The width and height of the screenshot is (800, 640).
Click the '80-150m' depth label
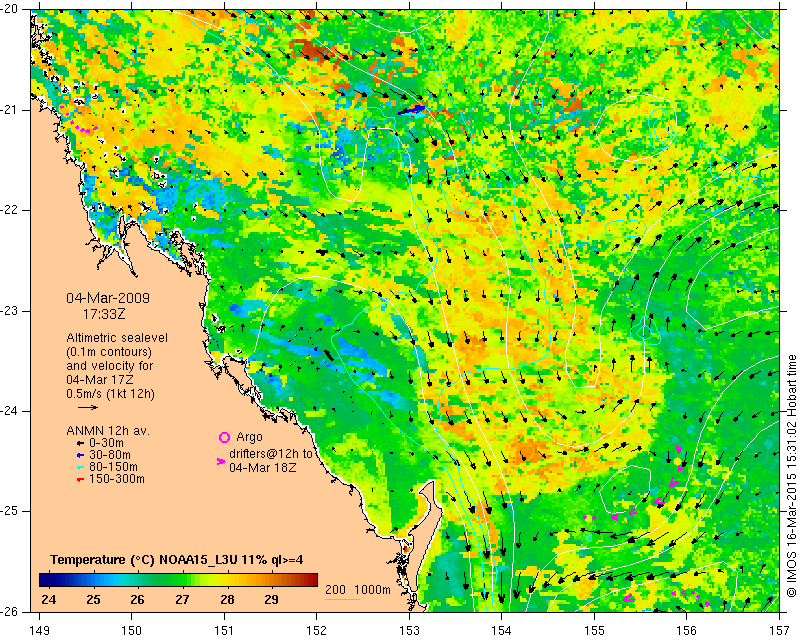[x=113, y=467]
